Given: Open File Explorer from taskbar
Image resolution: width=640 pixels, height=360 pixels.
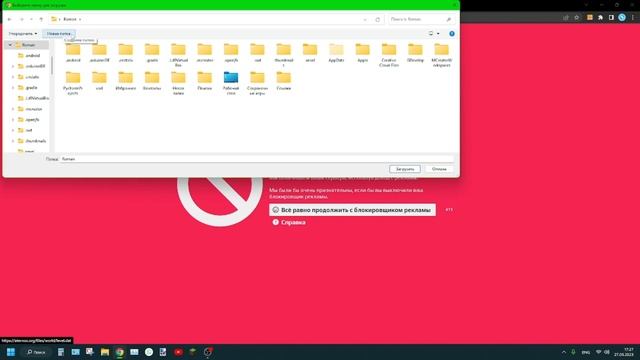Looking at the screenshot, I should click(x=105, y=352).
